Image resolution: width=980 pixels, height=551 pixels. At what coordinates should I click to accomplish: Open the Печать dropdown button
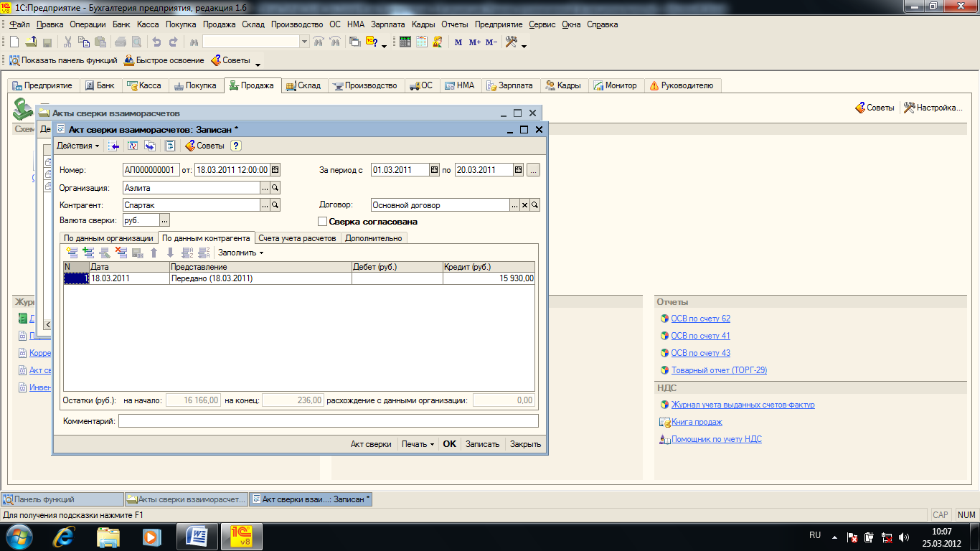pos(418,444)
